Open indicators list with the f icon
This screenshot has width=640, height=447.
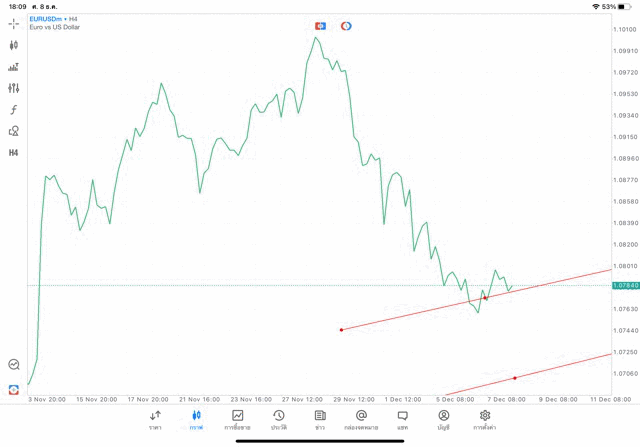[x=14, y=109]
